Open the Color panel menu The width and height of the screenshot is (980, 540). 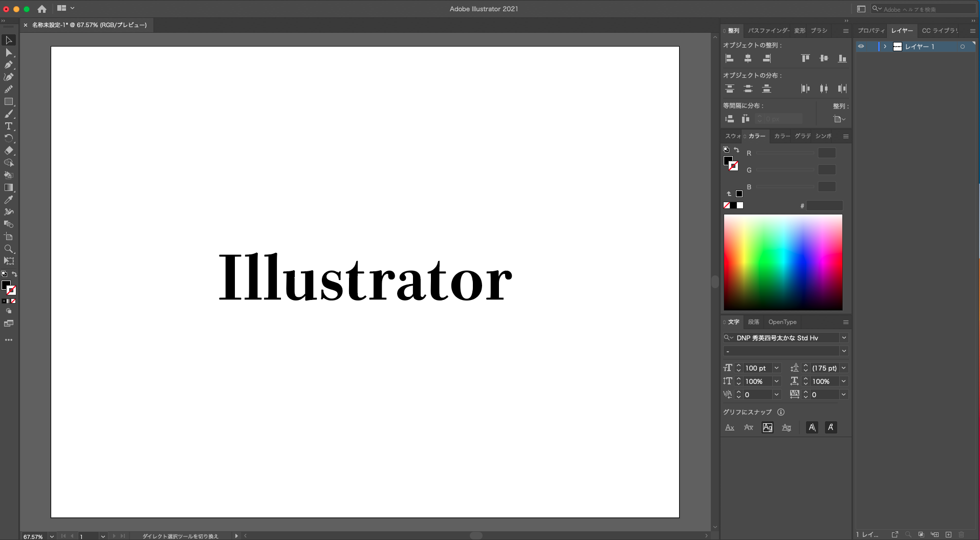pyautogui.click(x=845, y=136)
